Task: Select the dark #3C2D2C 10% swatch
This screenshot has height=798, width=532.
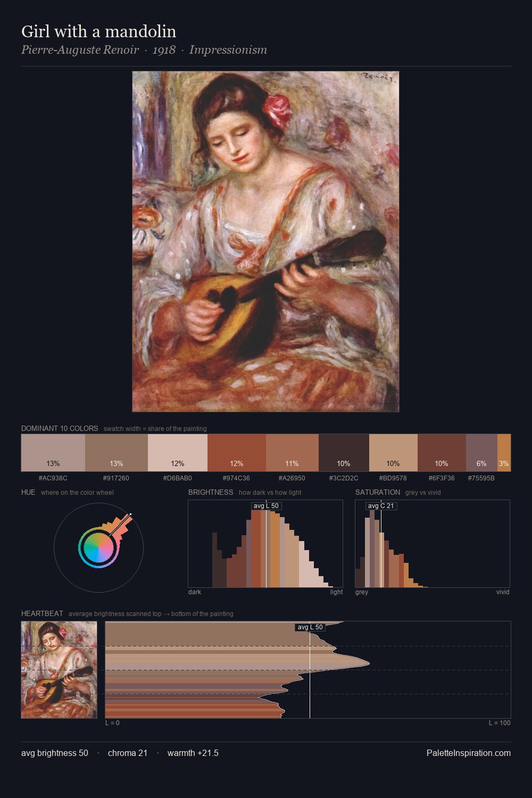Action: click(344, 453)
